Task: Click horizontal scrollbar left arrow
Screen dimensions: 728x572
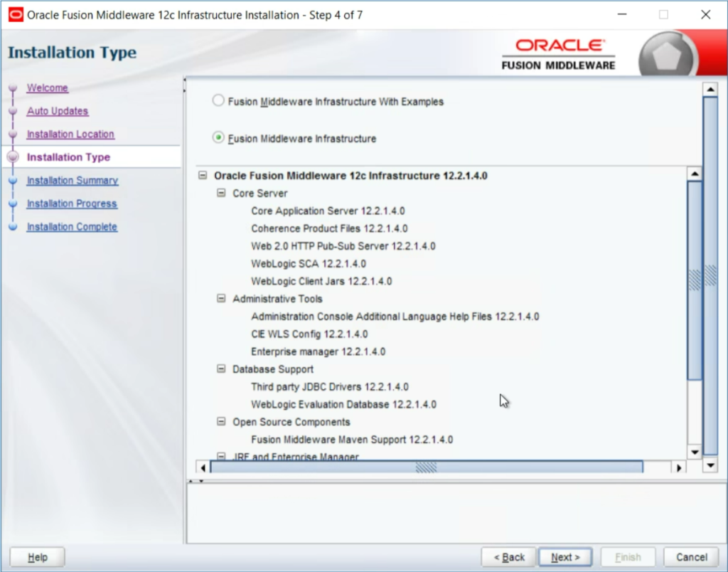Action: [203, 467]
